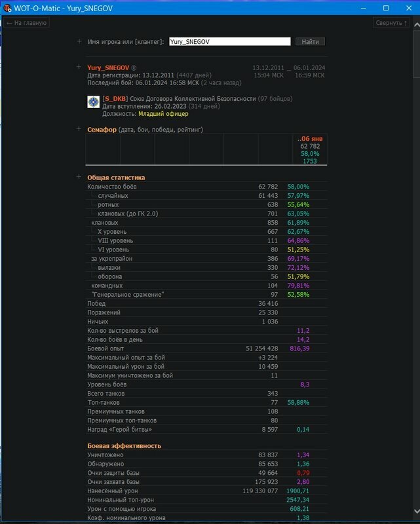Click the Найти search button
The image size is (420, 524).
[x=310, y=41]
